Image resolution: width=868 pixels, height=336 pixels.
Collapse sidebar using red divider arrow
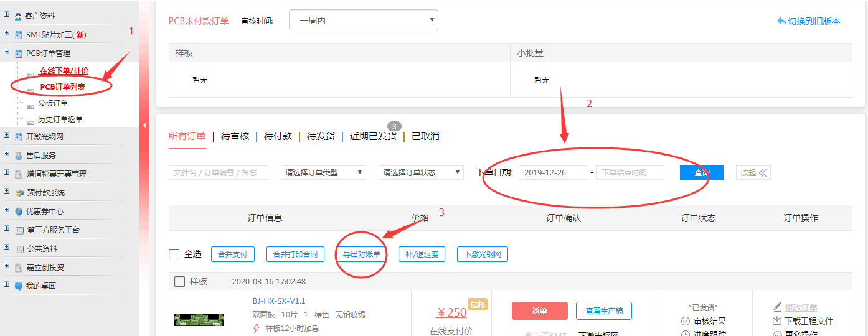pyautogui.click(x=144, y=125)
